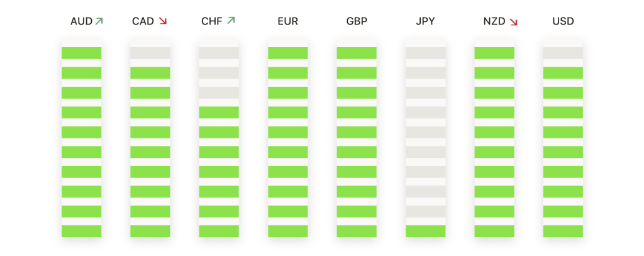Image resolution: width=644 pixels, height=256 pixels.
Task: Select the EUR currency label
Action: pos(287,21)
